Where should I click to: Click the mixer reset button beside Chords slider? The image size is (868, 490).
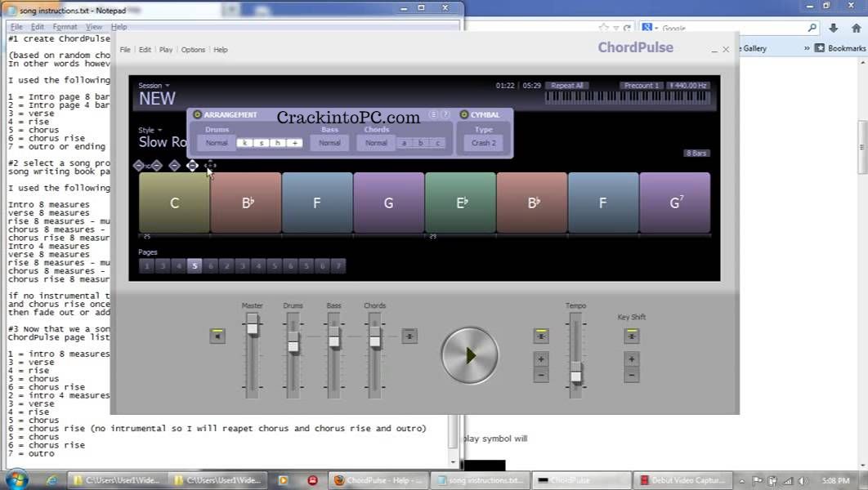coord(409,336)
